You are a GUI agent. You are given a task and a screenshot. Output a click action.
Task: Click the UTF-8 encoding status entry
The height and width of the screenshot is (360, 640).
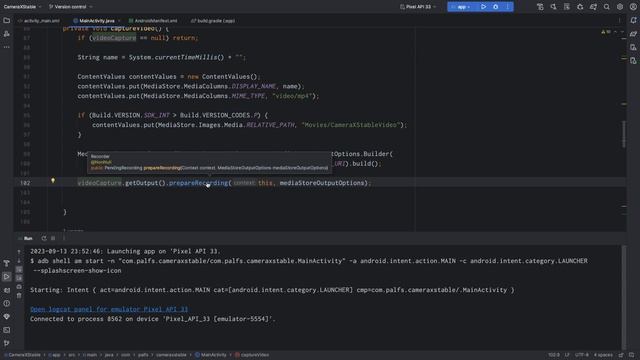click(582, 355)
